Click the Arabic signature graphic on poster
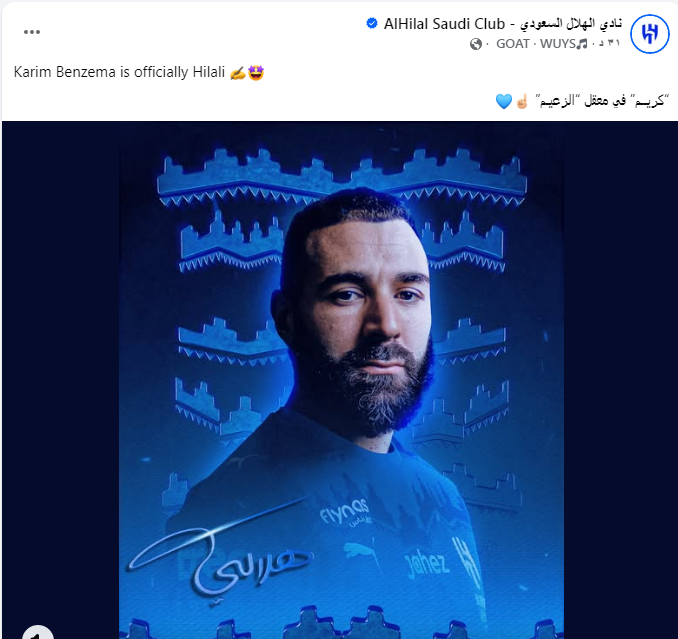The width and height of the screenshot is (678, 639). click(220, 562)
